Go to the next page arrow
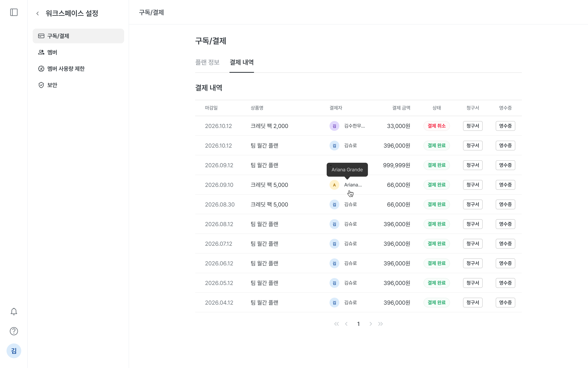588x368 pixels. pos(371,324)
